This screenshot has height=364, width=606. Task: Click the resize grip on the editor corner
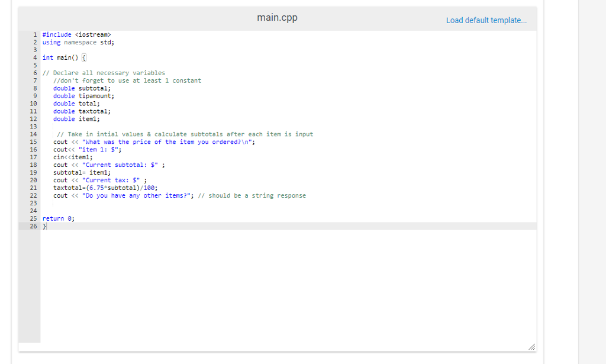[x=531, y=347]
